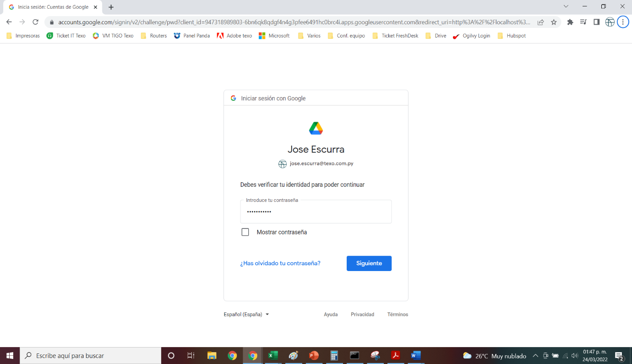Open the notification center icon
The width and height of the screenshot is (632, 364).
click(x=619, y=356)
